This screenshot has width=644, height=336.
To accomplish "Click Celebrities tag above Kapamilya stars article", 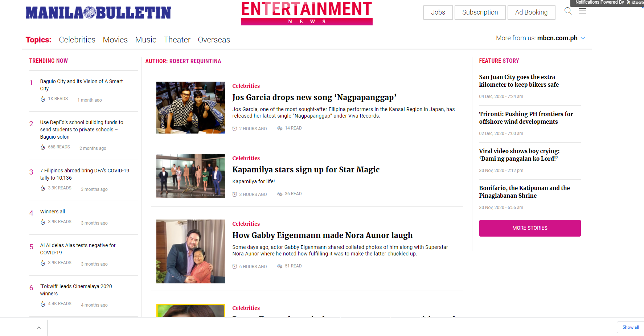I will (246, 158).
